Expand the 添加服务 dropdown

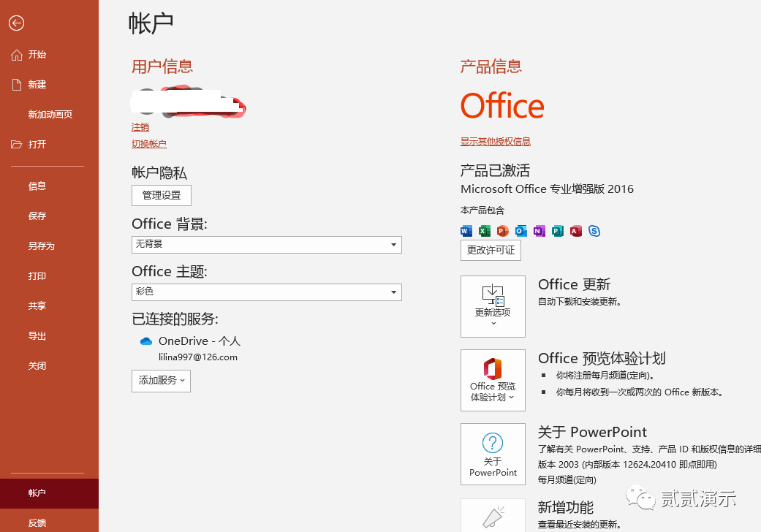pyautogui.click(x=161, y=381)
